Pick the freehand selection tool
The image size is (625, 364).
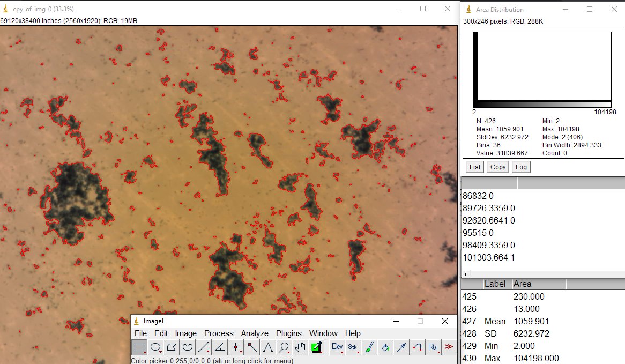coord(187,347)
